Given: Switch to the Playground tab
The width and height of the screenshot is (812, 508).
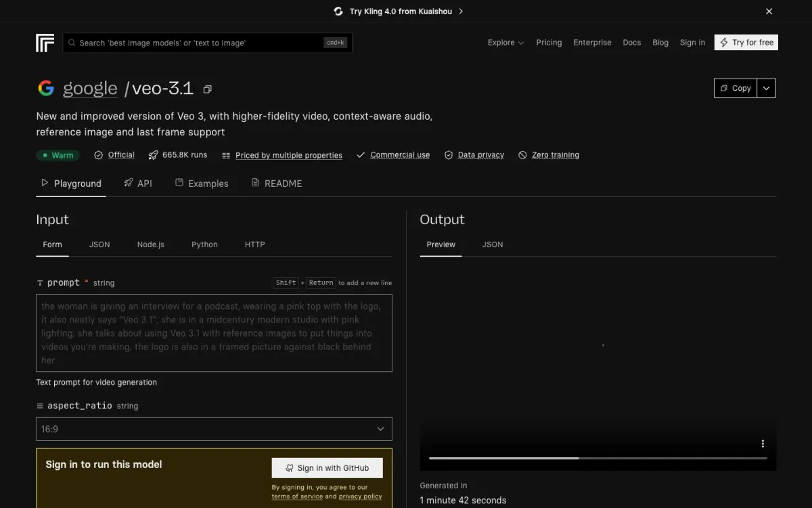Looking at the screenshot, I should coord(71,184).
